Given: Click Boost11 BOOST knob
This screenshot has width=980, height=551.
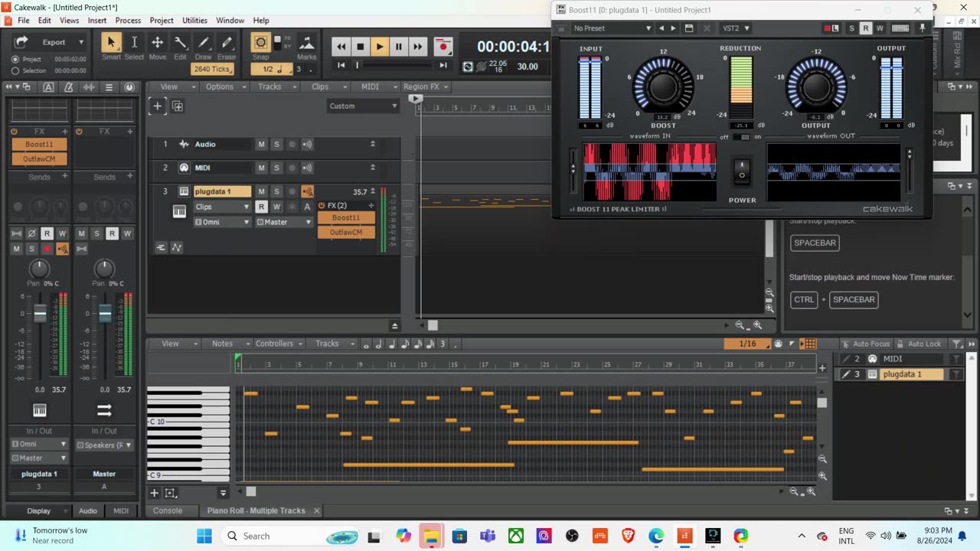Looking at the screenshot, I should point(663,86).
